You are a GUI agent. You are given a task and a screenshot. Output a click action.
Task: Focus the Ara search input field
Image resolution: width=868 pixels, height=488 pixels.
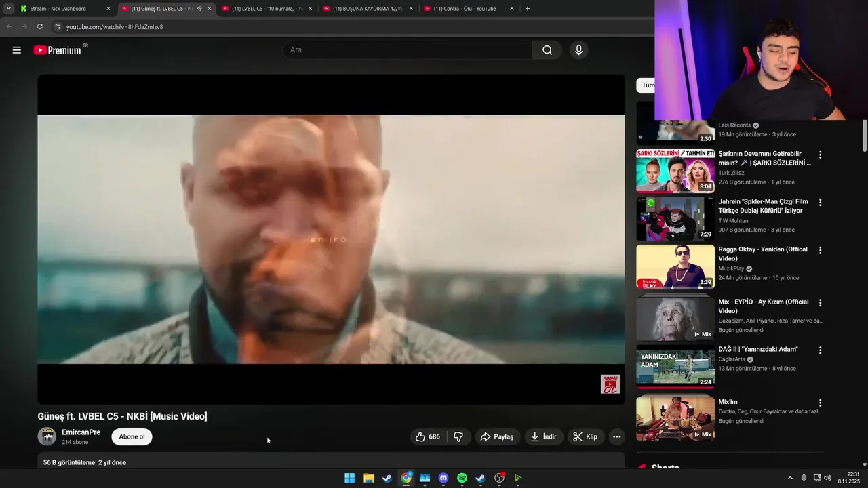(x=407, y=49)
